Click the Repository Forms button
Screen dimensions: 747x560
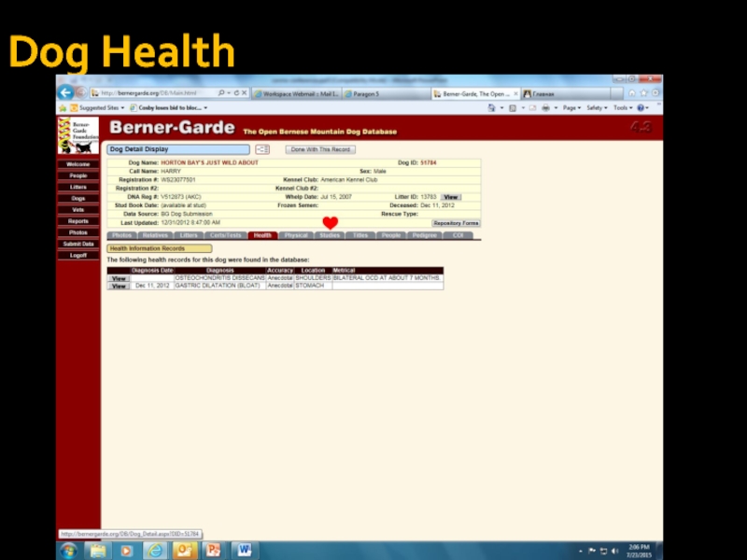pyautogui.click(x=456, y=223)
